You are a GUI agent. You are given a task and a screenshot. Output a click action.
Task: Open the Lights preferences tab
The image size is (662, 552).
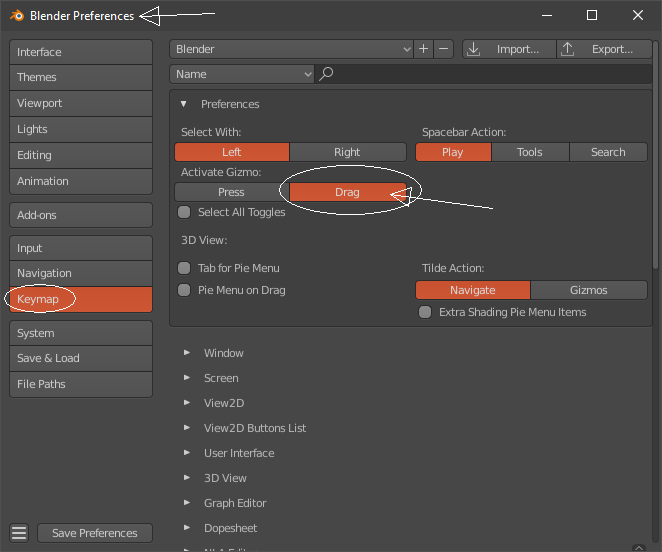click(81, 129)
